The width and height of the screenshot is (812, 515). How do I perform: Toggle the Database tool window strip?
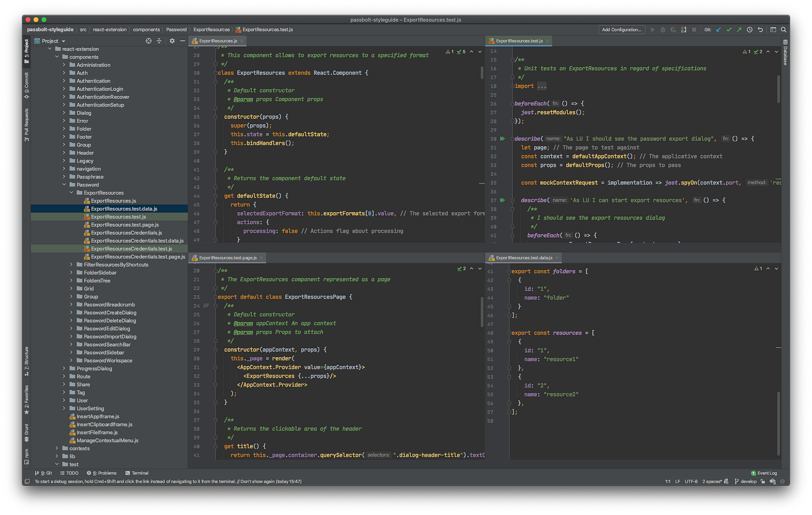[785, 53]
